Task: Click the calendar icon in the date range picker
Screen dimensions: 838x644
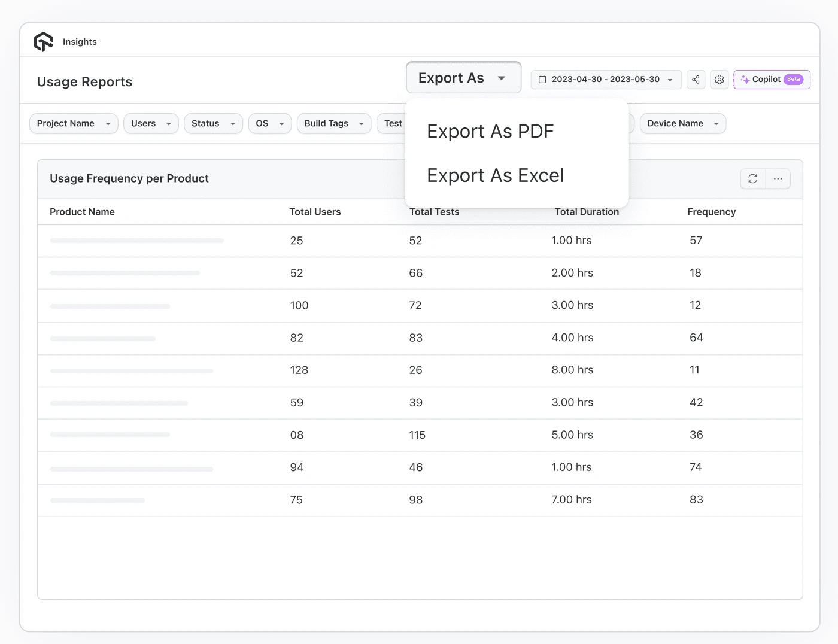Action: [x=544, y=79]
